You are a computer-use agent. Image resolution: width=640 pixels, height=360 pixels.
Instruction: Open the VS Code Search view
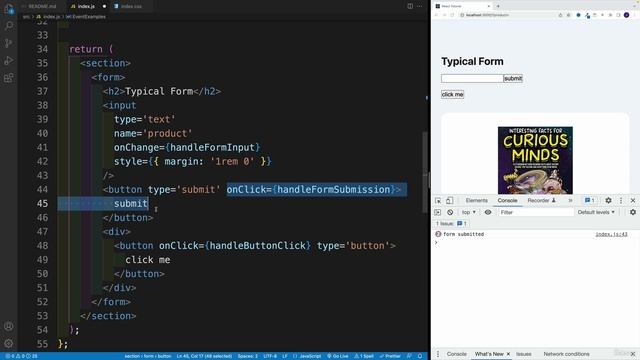click(x=9, y=26)
